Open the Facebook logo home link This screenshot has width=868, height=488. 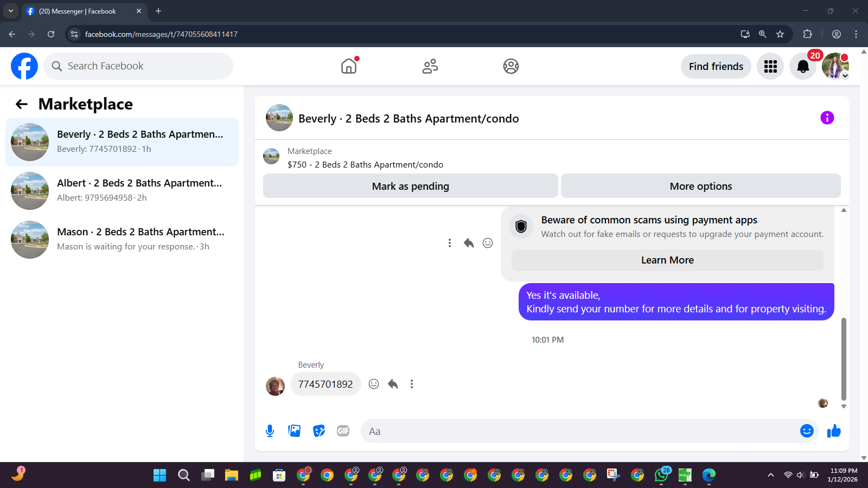point(24,66)
